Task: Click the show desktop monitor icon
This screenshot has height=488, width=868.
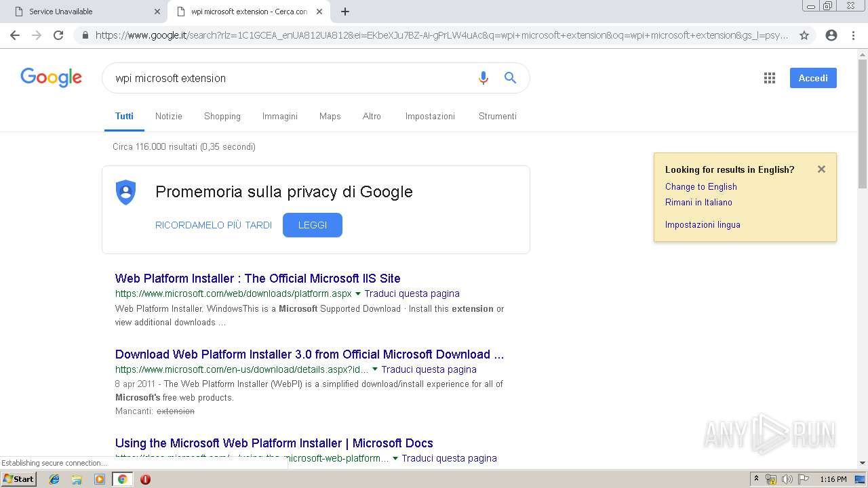Action: [x=861, y=479]
